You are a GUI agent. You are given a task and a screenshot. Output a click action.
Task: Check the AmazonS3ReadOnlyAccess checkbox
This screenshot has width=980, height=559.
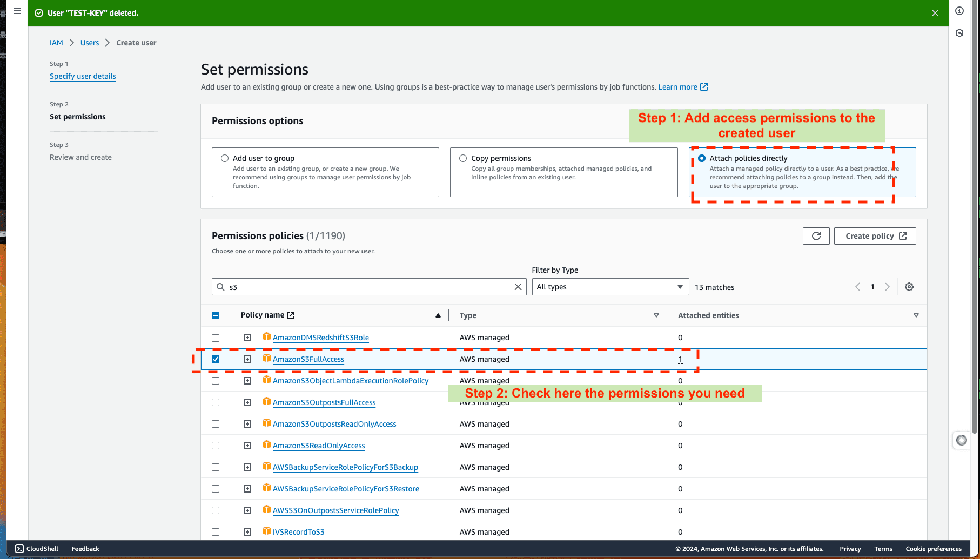pyautogui.click(x=216, y=446)
